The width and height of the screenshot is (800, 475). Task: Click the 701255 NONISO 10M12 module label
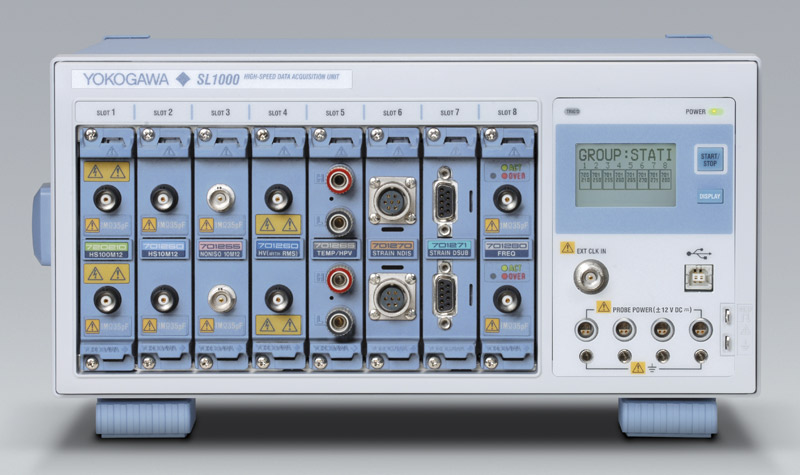point(220,249)
